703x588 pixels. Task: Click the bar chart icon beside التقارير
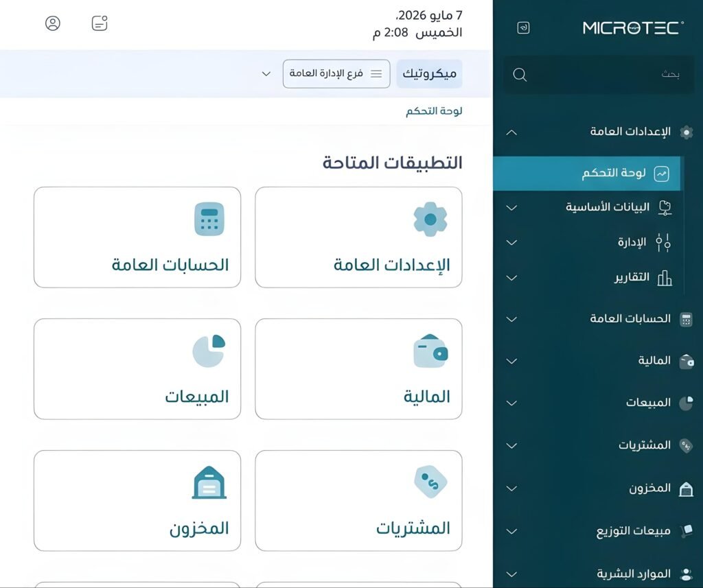tap(665, 278)
